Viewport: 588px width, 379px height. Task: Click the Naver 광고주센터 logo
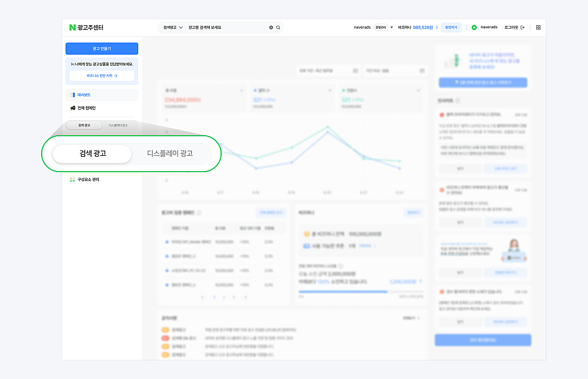point(86,28)
